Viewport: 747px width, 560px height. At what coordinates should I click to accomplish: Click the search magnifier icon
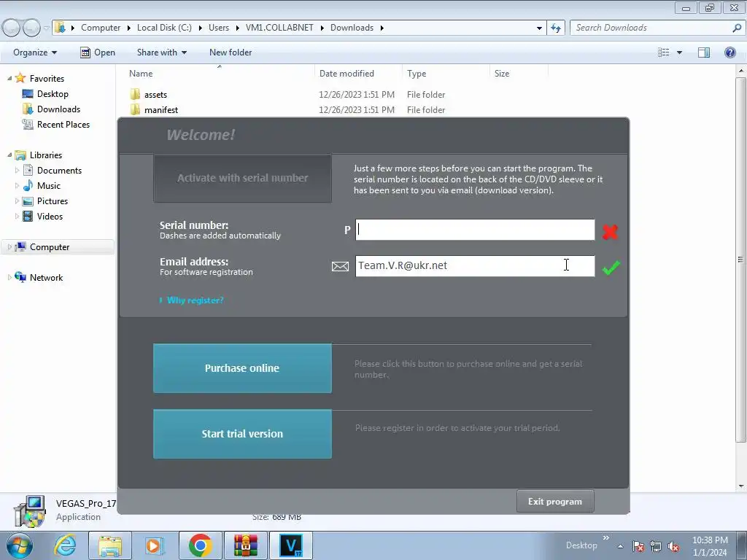coord(737,28)
